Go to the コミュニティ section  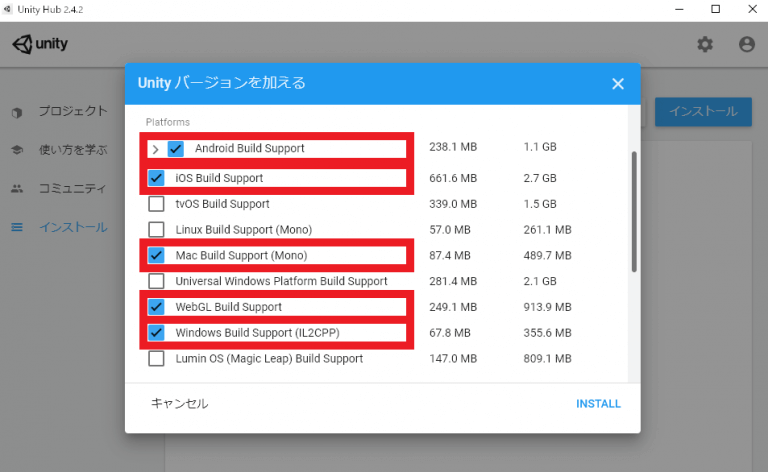(x=72, y=188)
